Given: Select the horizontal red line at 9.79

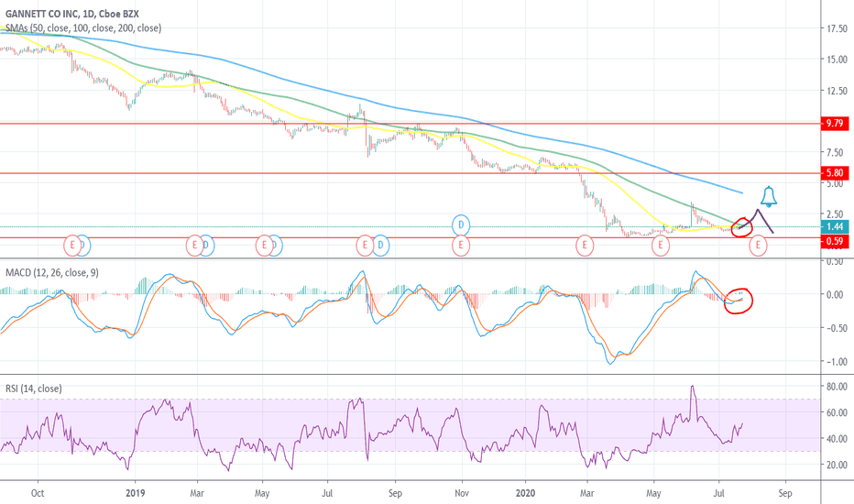Looking at the screenshot, I should (409, 124).
